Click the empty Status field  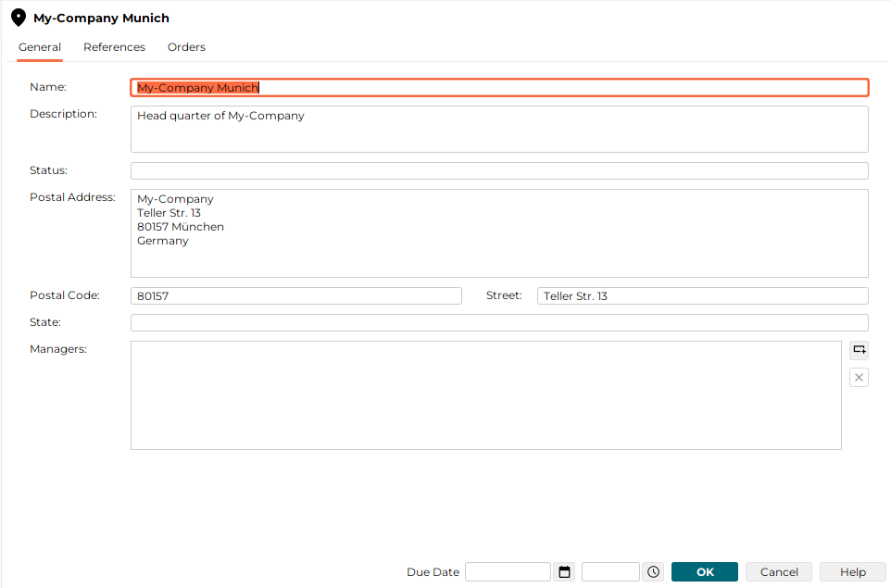[x=499, y=170]
